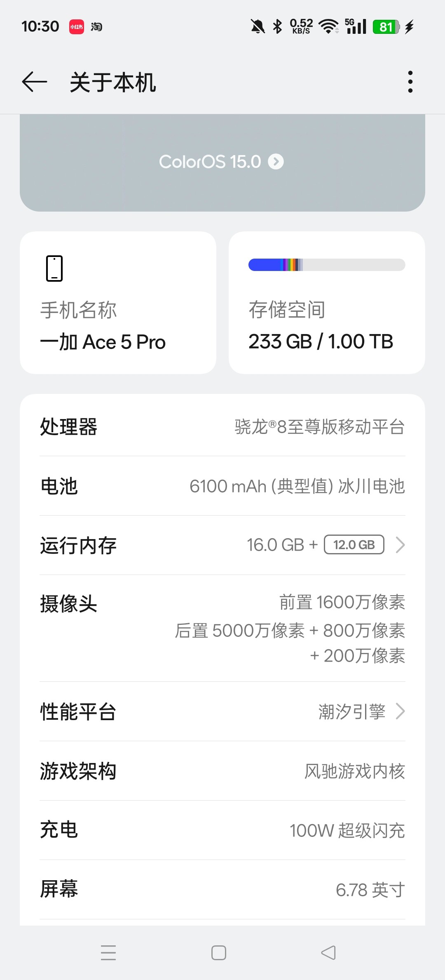Tap the battery 81 percent indicator
The height and width of the screenshot is (980, 445).
(386, 27)
